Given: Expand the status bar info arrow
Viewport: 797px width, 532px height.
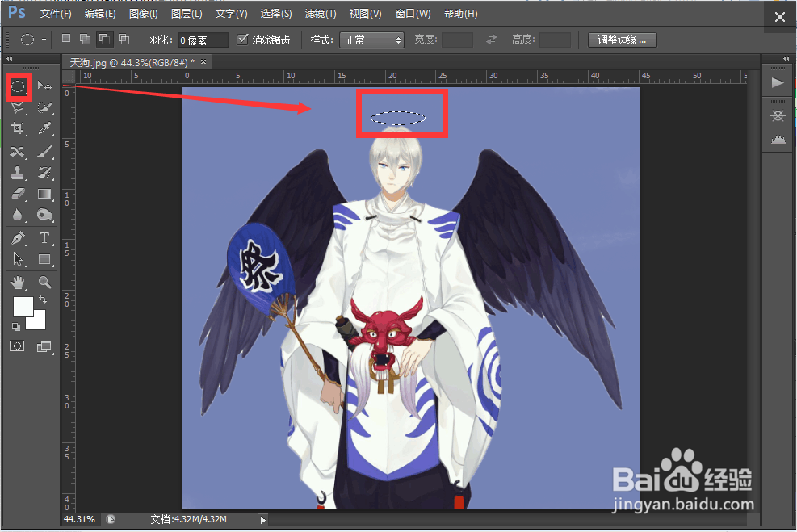Looking at the screenshot, I should coord(262,519).
